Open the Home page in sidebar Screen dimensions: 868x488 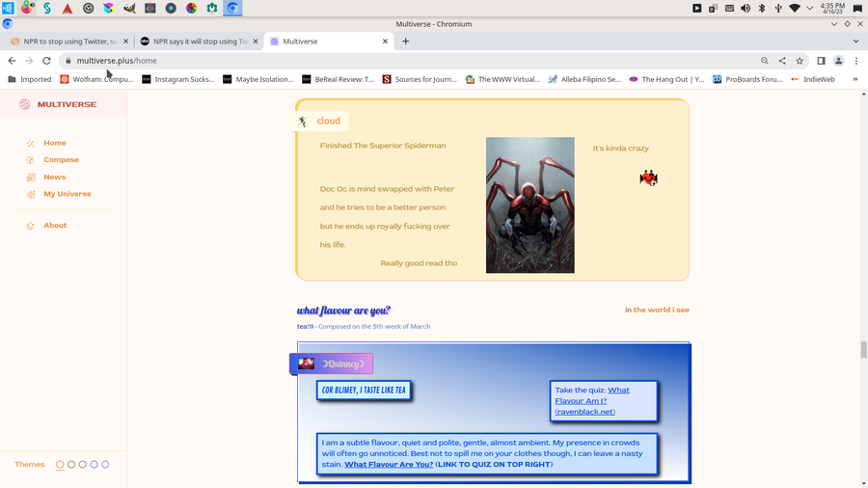click(54, 143)
